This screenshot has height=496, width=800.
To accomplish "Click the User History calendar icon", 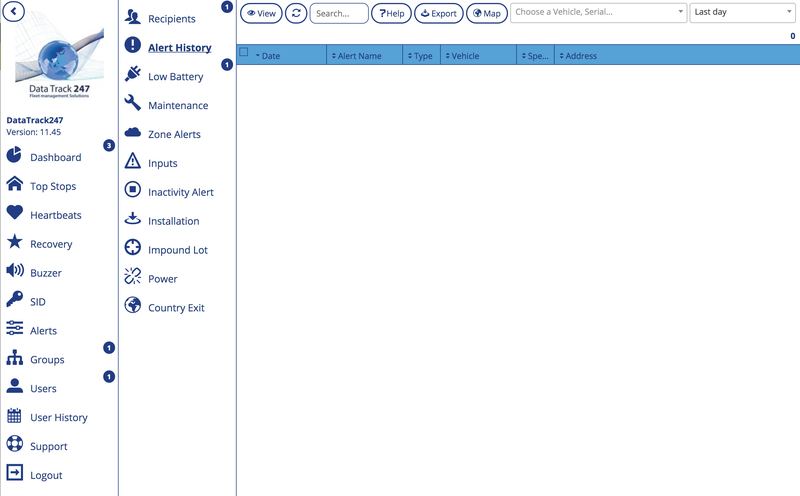I will click(x=14, y=415).
